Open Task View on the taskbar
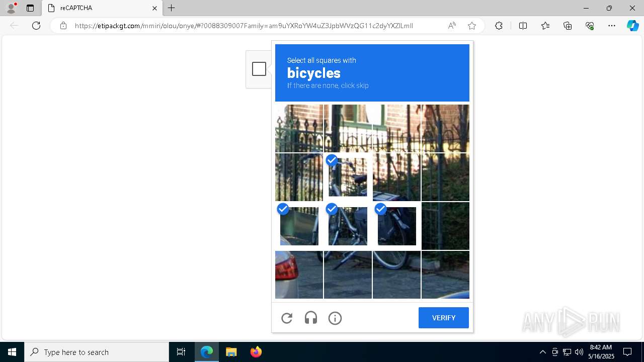This screenshot has height=362, width=644. pos(181,352)
